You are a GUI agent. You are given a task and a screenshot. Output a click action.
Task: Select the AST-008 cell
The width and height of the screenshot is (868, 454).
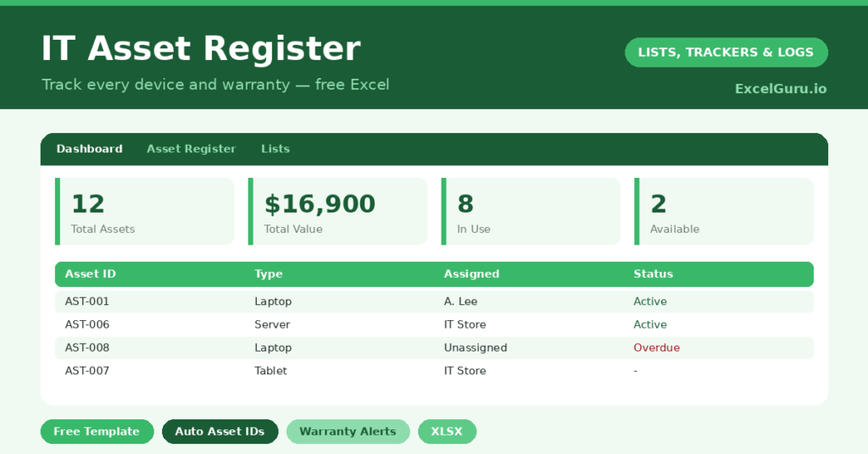coord(87,348)
